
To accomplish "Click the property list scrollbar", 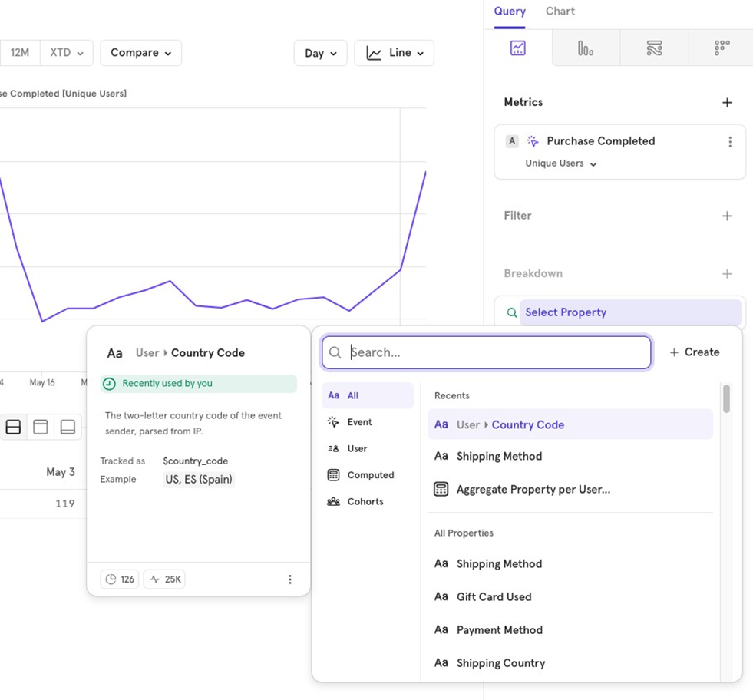I will [726, 399].
